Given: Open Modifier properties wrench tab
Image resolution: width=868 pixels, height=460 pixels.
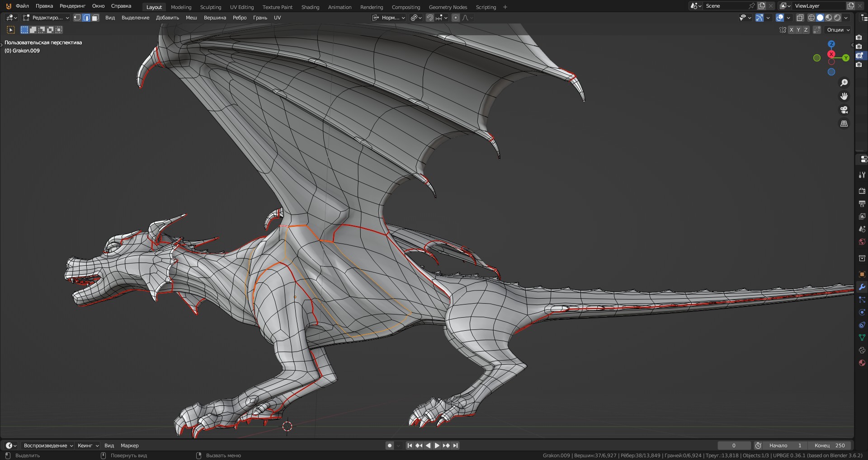Looking at the screenshot, I should [x=862, y=287].
